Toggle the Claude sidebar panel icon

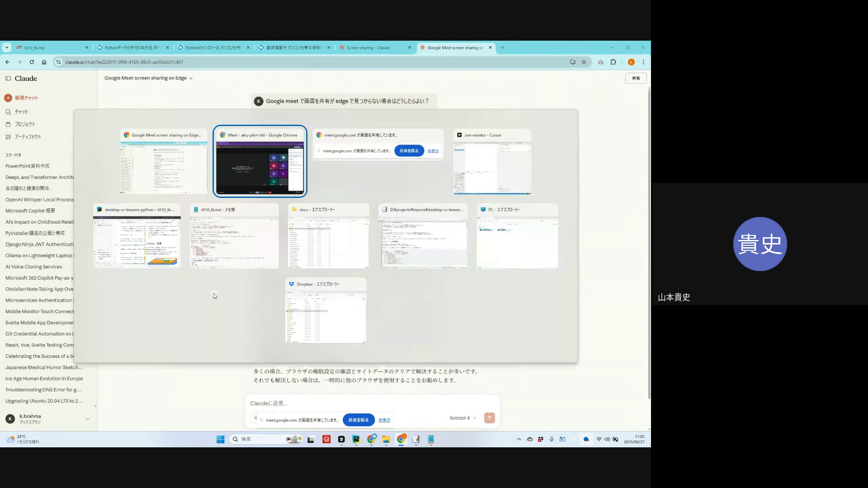point(8,78)
